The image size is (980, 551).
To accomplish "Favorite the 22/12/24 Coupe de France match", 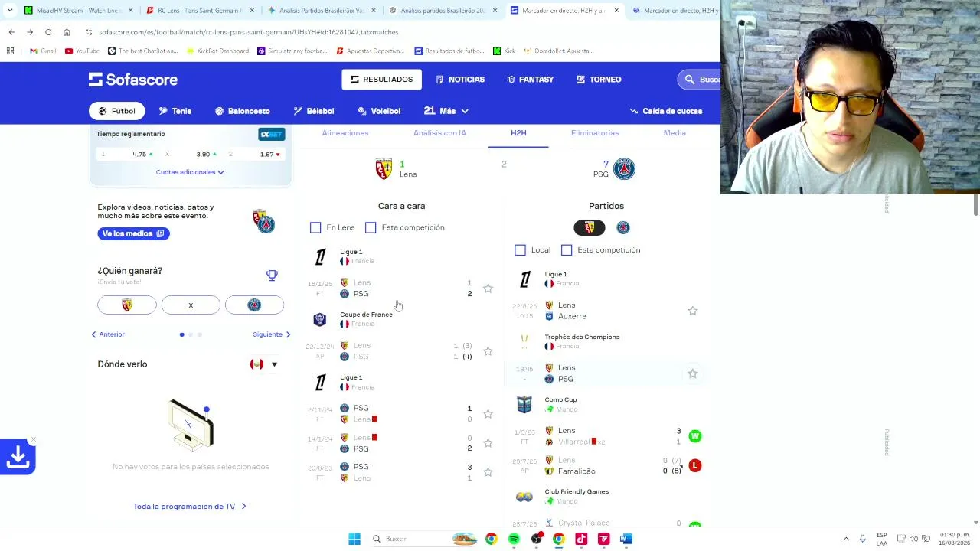I will click(488, 351).
